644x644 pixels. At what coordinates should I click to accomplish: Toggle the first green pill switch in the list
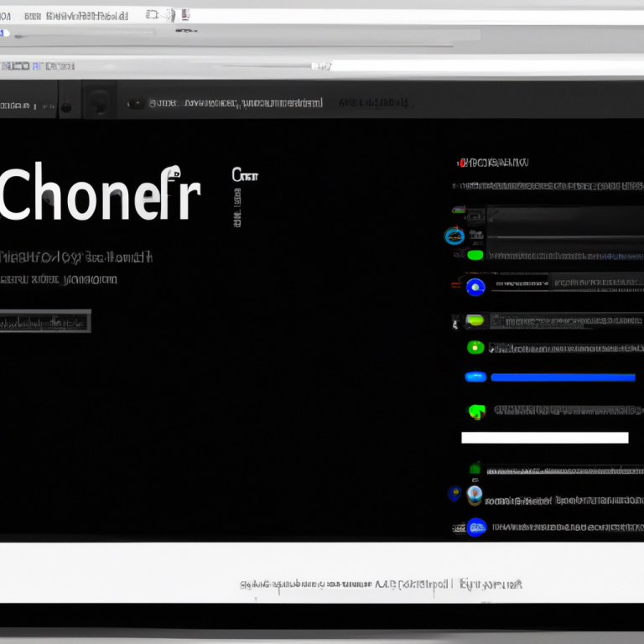475,255
